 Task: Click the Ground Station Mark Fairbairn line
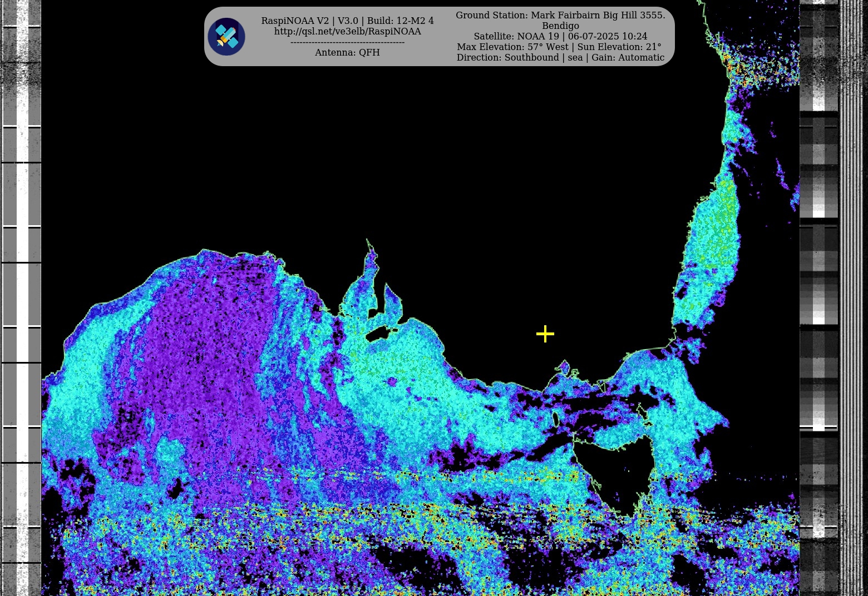[x=560, y=15]
